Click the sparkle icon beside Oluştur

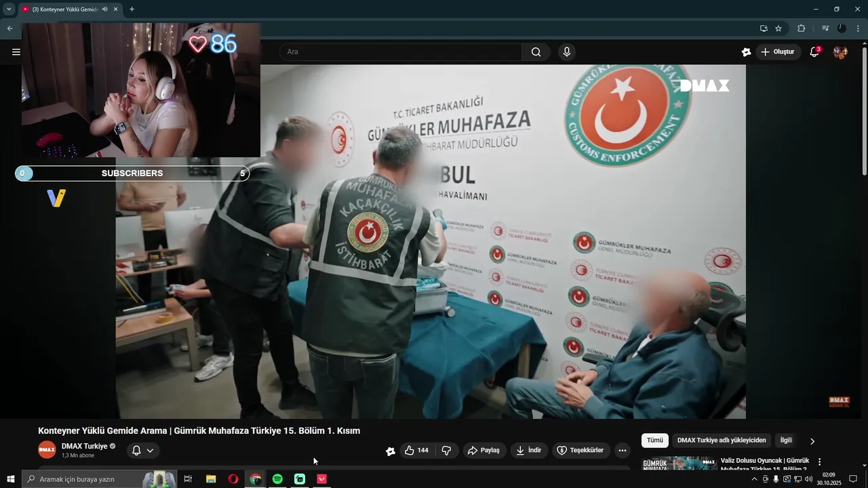click(x=746, y=52)
